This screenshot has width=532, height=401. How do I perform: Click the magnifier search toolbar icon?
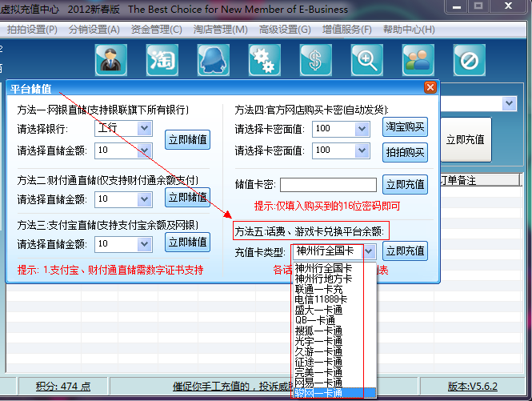click(367, 59)
